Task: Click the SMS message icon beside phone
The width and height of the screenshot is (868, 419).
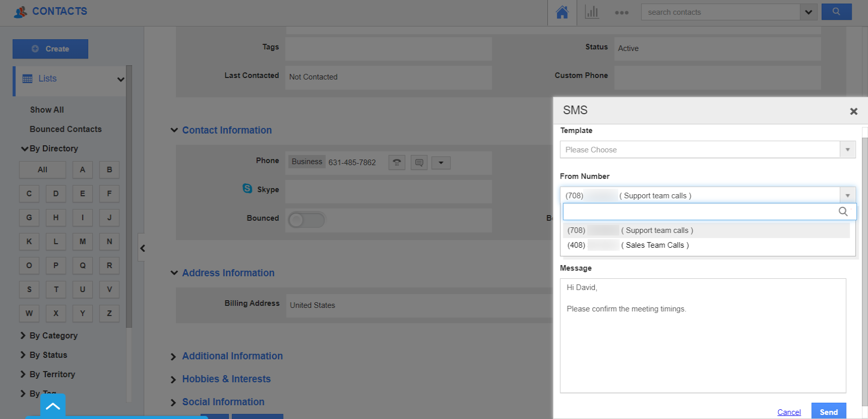Action: (419, 163)
